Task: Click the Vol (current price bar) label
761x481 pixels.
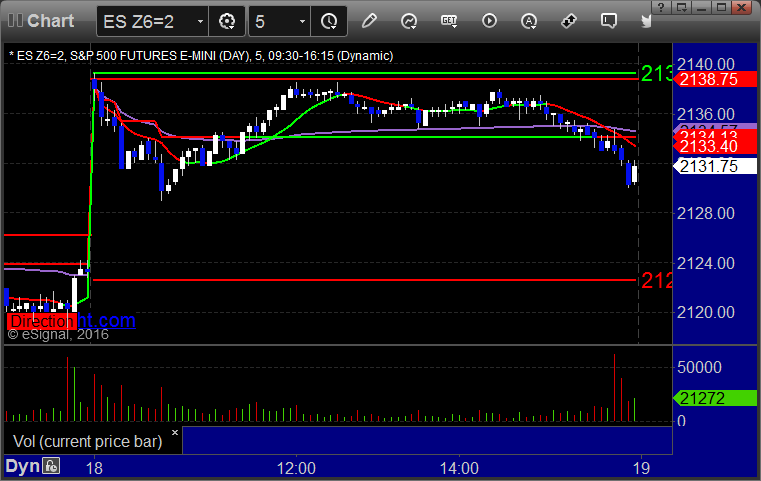Action: (x=87, y=441)
